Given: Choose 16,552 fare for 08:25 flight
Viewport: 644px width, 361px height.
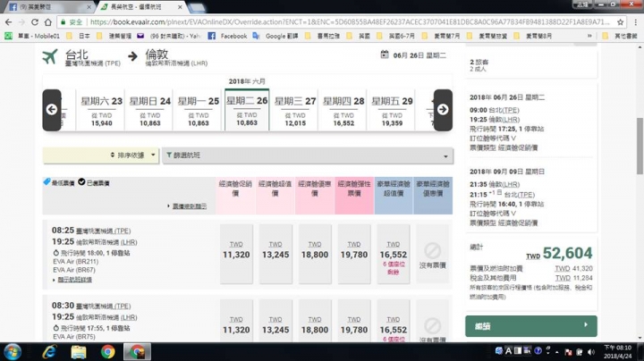Looking at the screenshot, I should tap(394, 254).
